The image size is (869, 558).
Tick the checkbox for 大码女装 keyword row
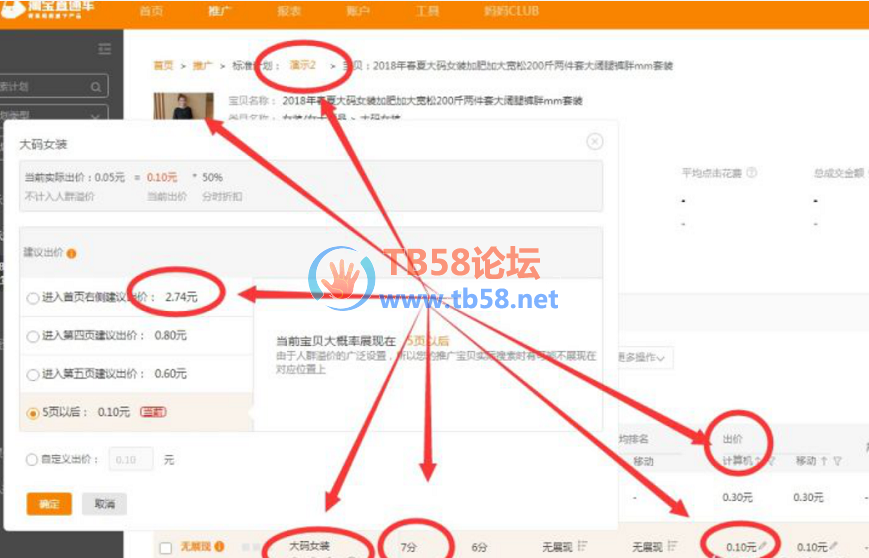click(x=165, y=547)
